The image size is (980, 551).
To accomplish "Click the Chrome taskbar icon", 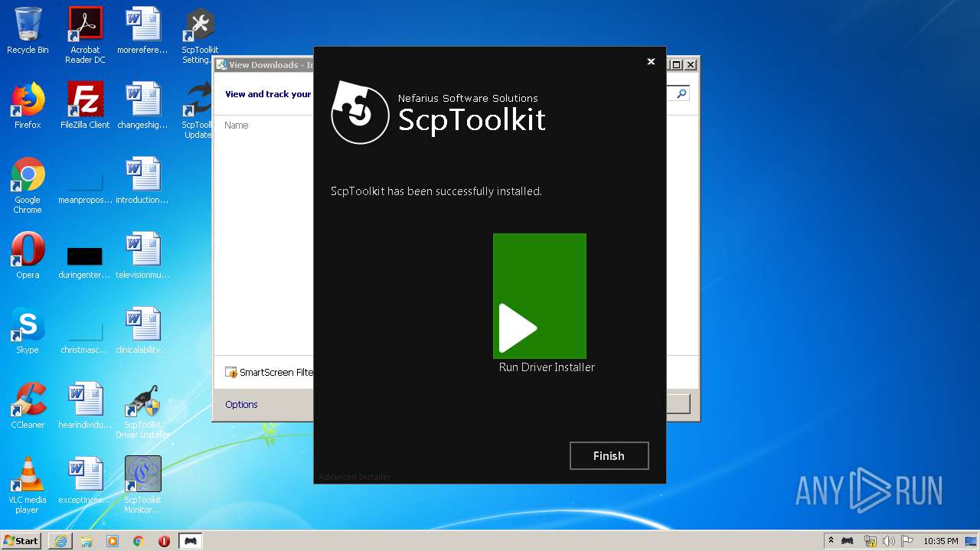I will tap(139, 541).
